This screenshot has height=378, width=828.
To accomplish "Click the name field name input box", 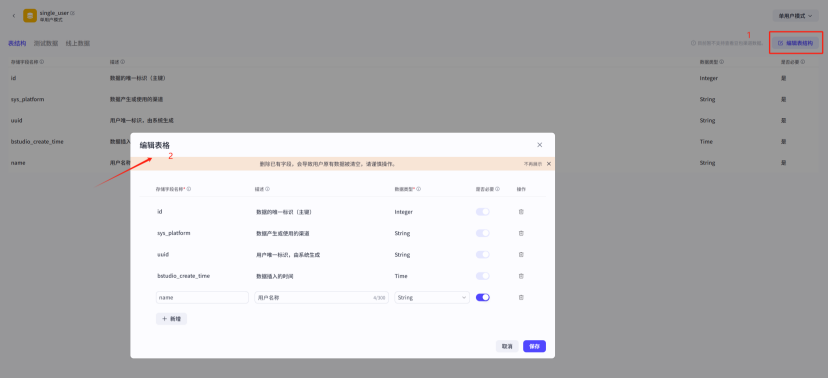I will 202,298.
